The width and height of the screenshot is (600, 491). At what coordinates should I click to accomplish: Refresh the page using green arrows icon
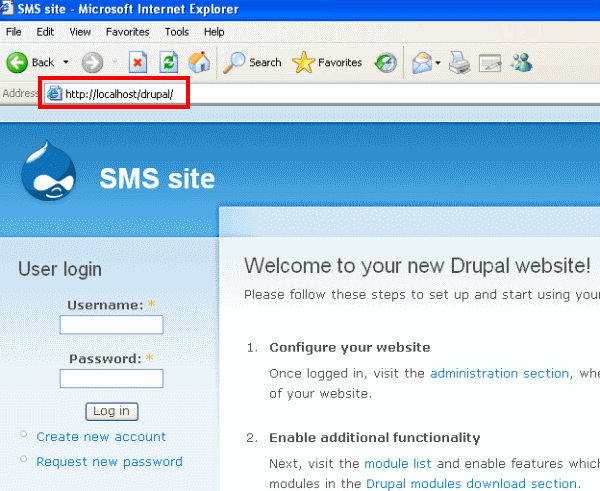(x=169, y=62)
